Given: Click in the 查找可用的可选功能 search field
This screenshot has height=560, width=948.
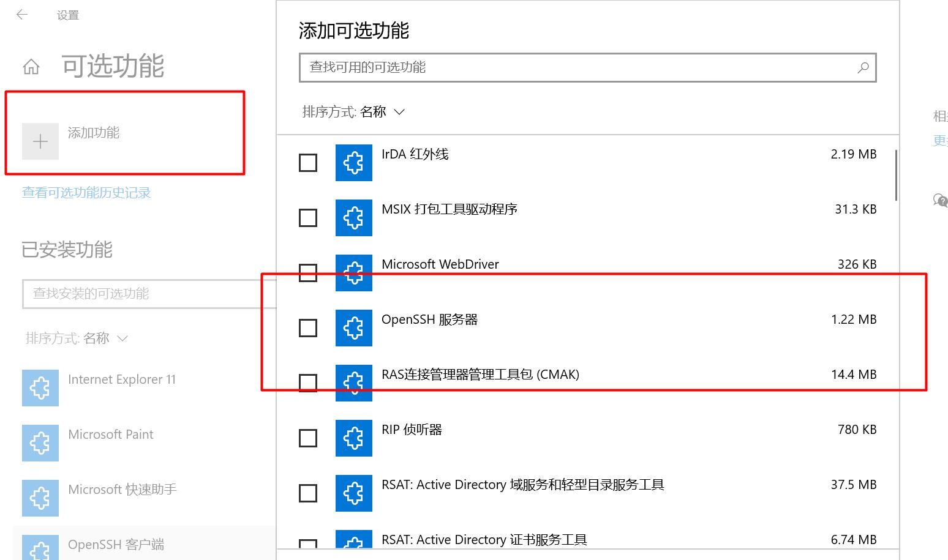Looking at the screenshot, I should [x=588, y=67].
